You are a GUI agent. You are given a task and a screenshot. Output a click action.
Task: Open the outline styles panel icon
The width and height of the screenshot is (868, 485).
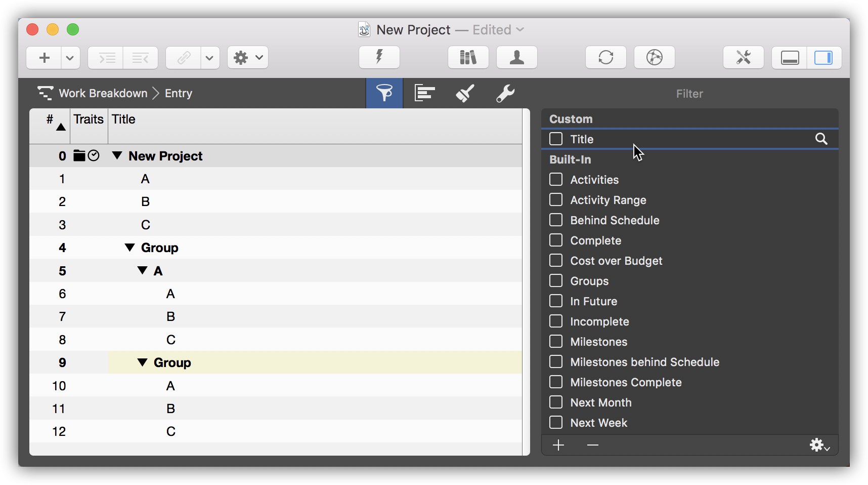(424, 93)
